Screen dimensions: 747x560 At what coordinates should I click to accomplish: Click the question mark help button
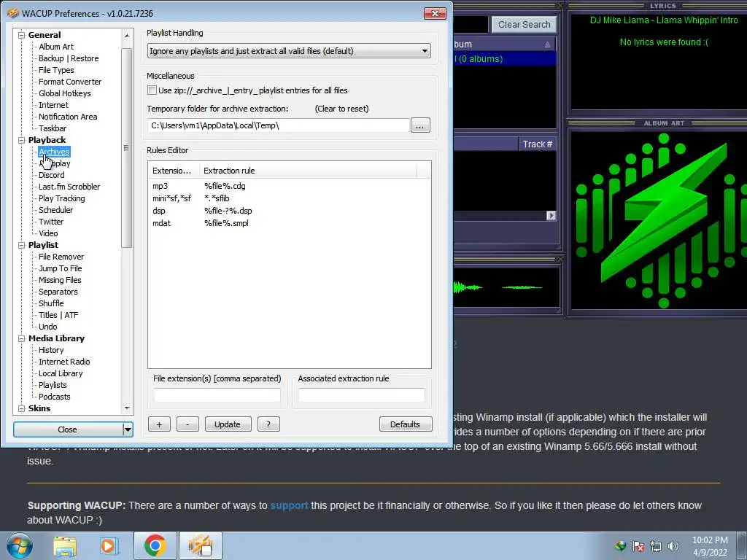click(x=268, y=424)
